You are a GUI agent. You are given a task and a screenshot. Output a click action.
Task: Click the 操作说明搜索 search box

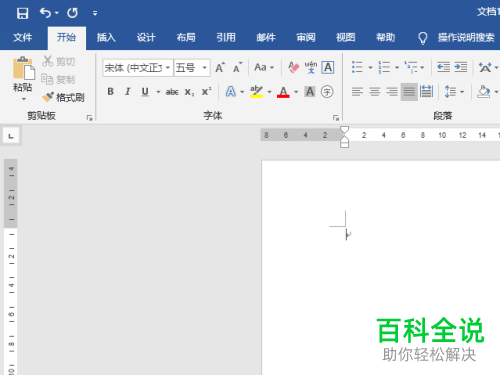coord(466,38)
